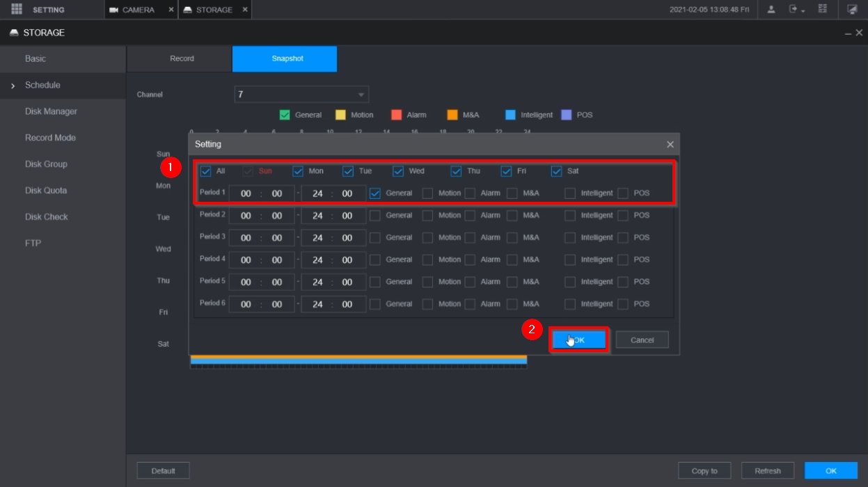Click the user account icon

771,10
